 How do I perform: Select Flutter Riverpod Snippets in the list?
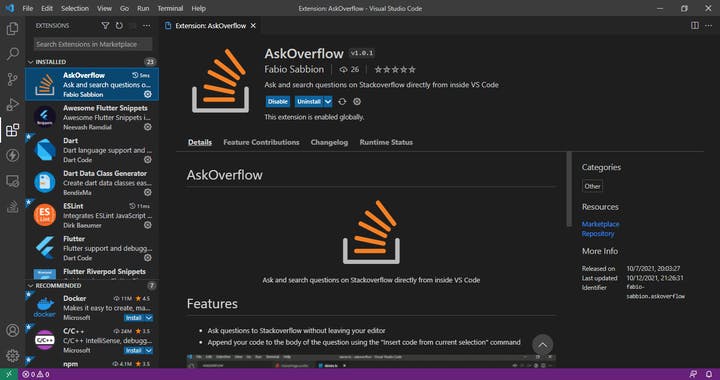[92, 273]
